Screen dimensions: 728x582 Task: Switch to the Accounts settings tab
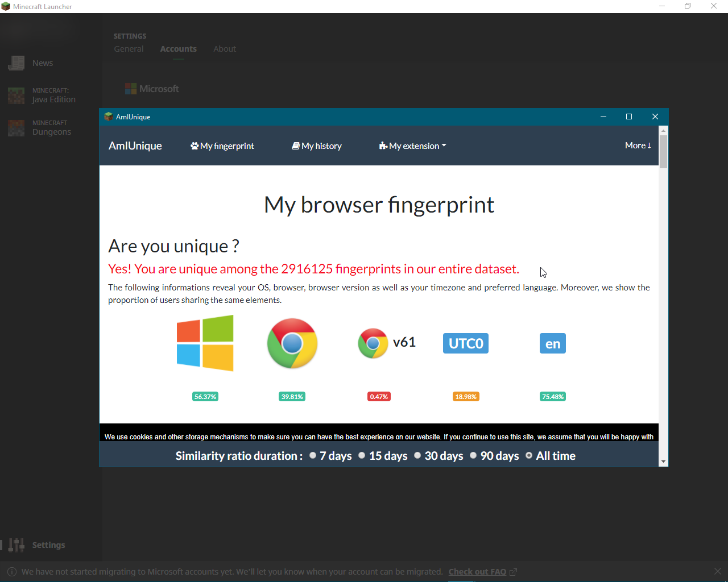179,49
